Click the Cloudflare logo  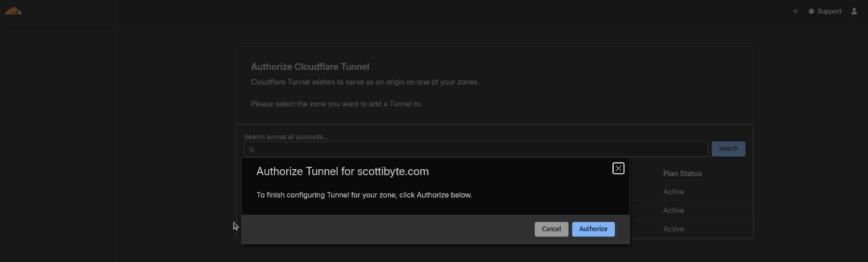pos(13,11)
